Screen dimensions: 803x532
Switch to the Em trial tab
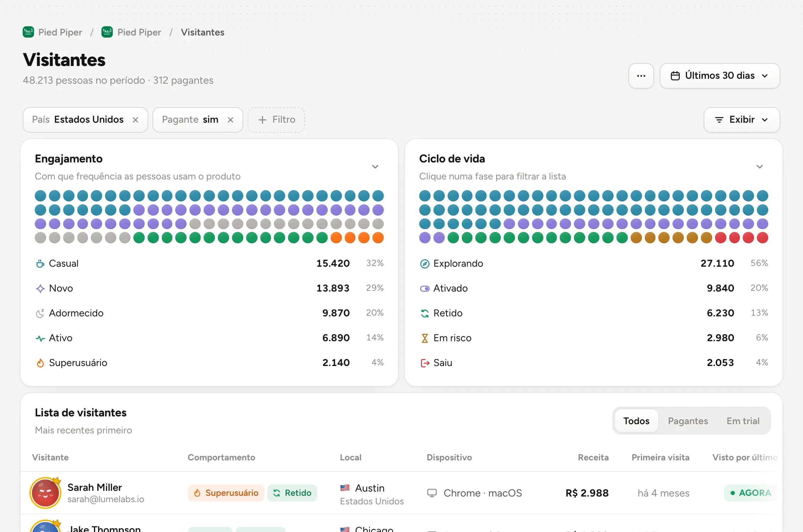point(743,421)
